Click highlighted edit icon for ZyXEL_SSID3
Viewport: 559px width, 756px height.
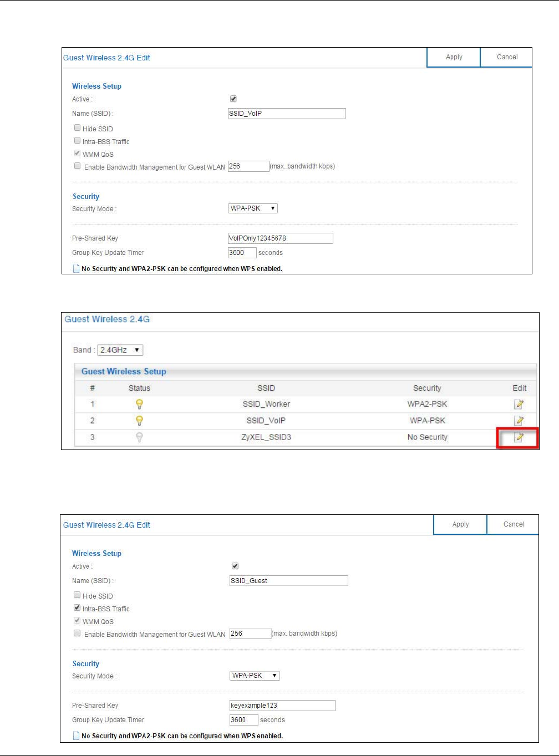pos(519,437)
